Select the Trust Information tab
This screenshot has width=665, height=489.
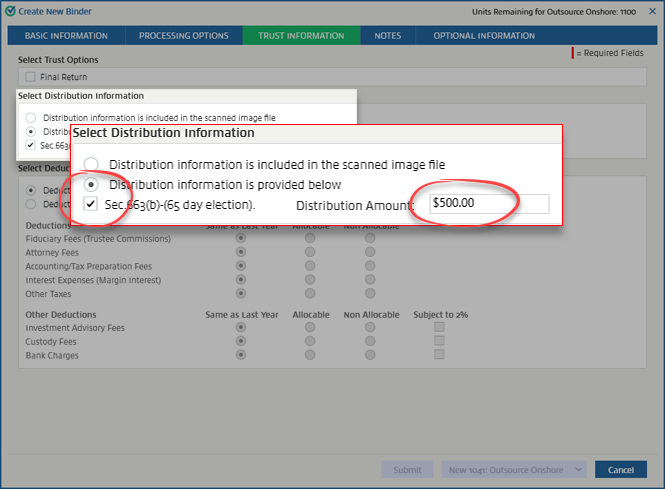tap(300, 36)
